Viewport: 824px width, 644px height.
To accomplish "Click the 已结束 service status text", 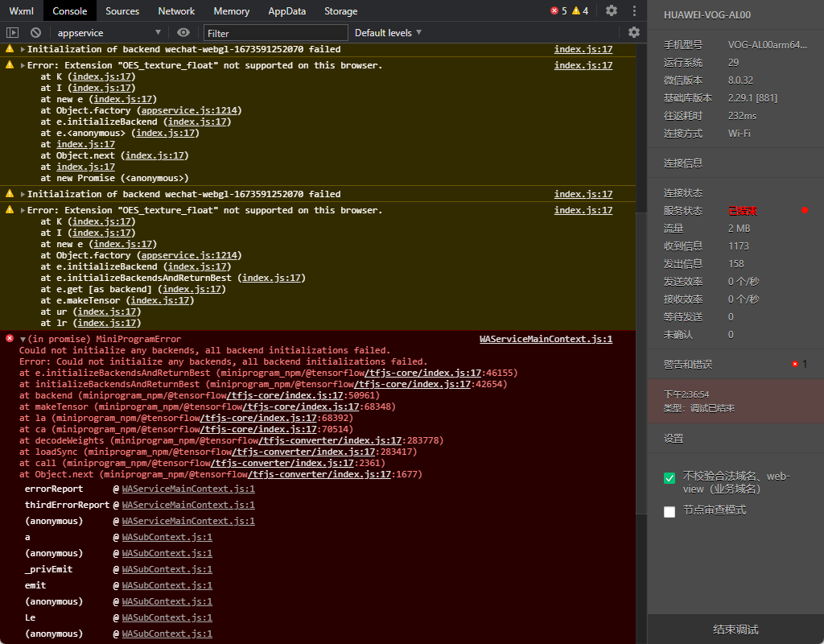I will coord(742,211).
